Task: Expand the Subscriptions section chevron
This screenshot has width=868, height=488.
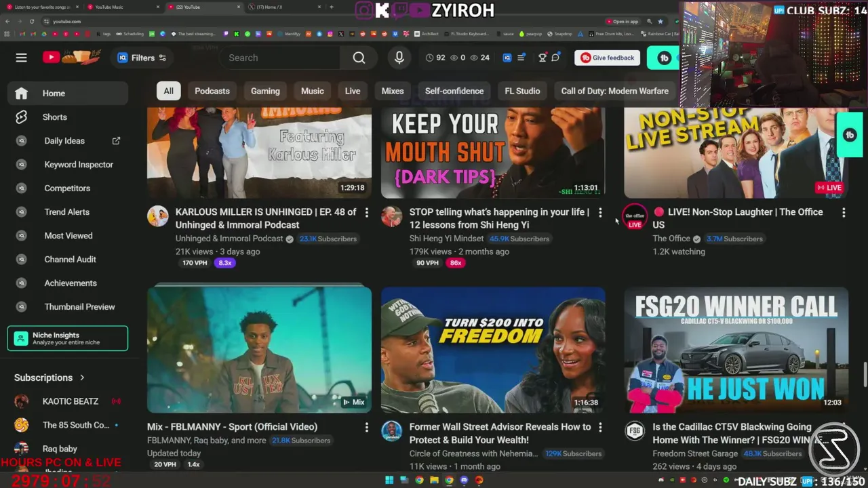Action: (x=82, y=378)
